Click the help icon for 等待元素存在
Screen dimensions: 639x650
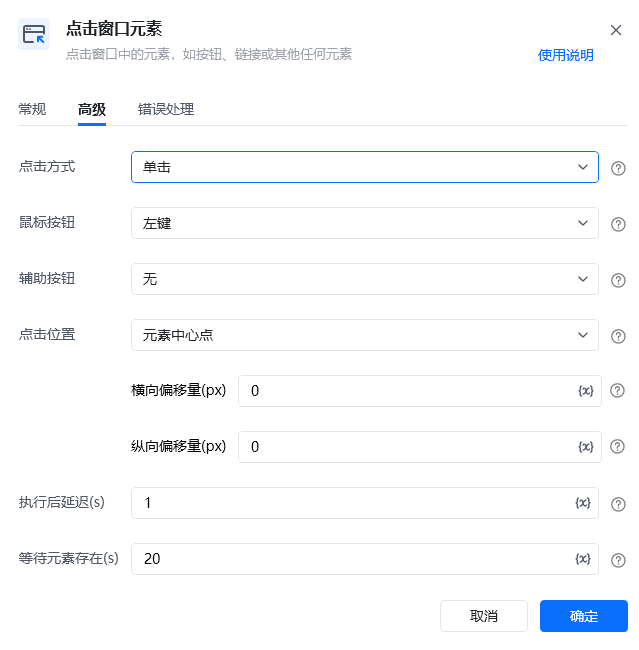coord(618,560)
